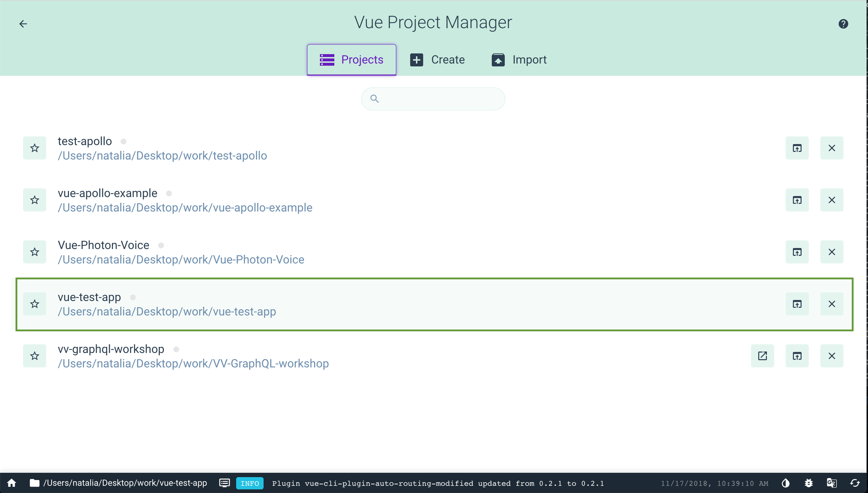Toggle favorite star for vue-test-app

[35, 304]
